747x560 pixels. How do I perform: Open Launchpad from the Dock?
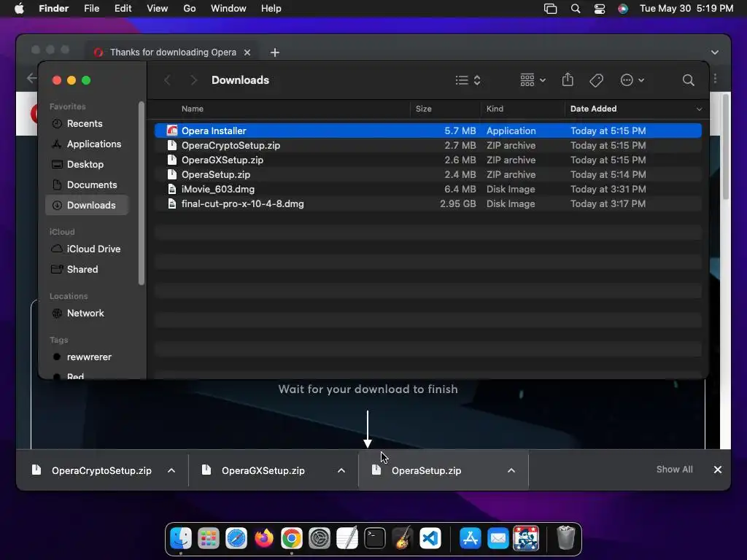click(x=209, y=539)
